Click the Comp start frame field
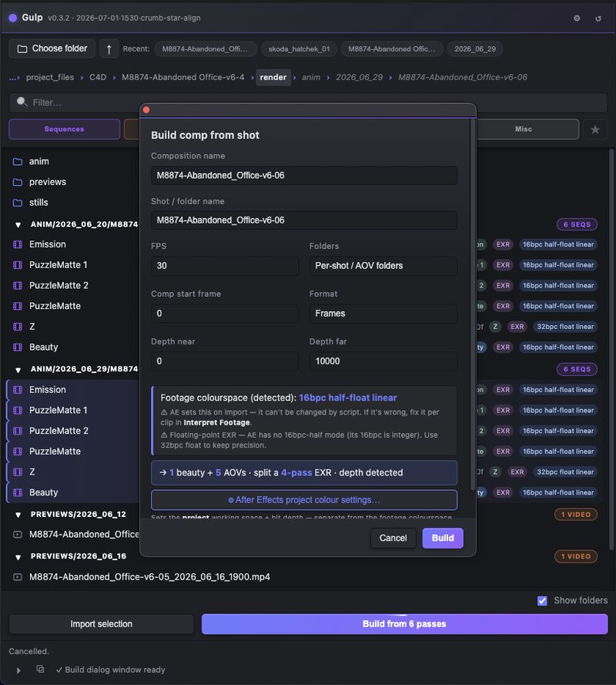Screen dimensions: 616x685 point(225,314)
